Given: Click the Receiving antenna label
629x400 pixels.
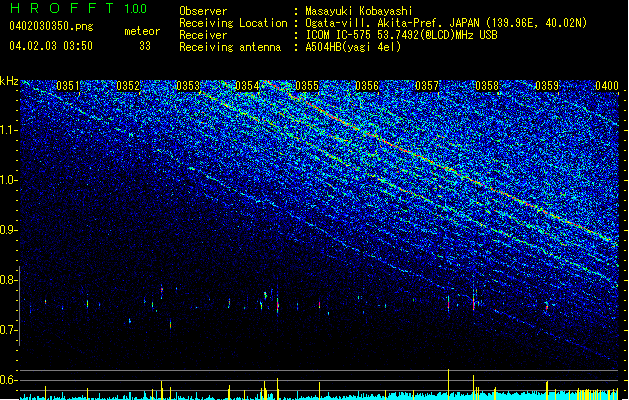Looking at the screenshot, I should coord(230,47).
